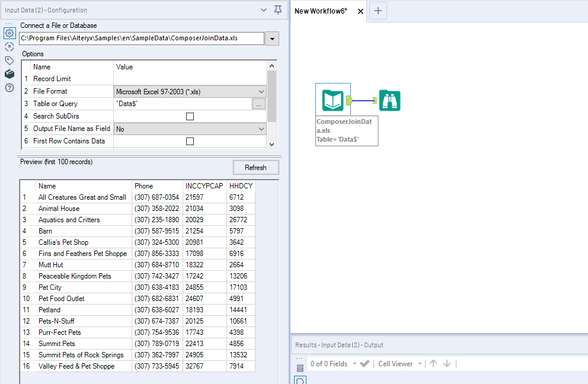The image size is (588, 384).
Task: Select the Input Data book tool on canvas
Action: [x=333, y=100]
